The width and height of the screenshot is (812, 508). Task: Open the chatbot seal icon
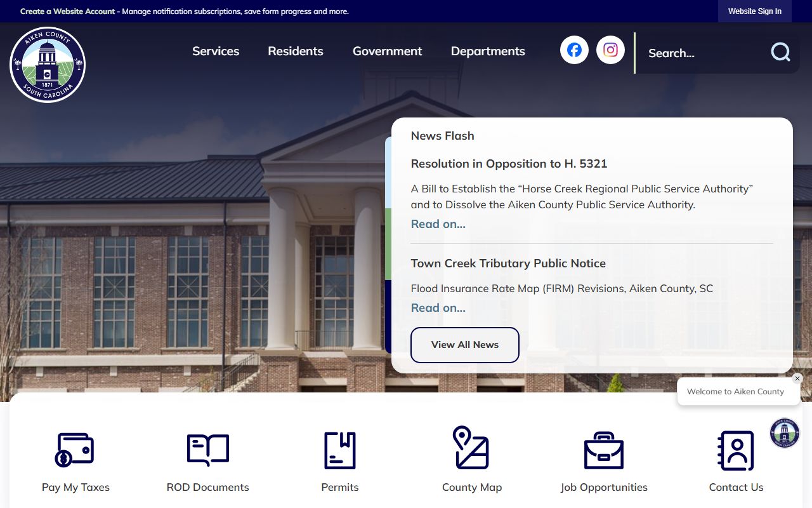785,433
